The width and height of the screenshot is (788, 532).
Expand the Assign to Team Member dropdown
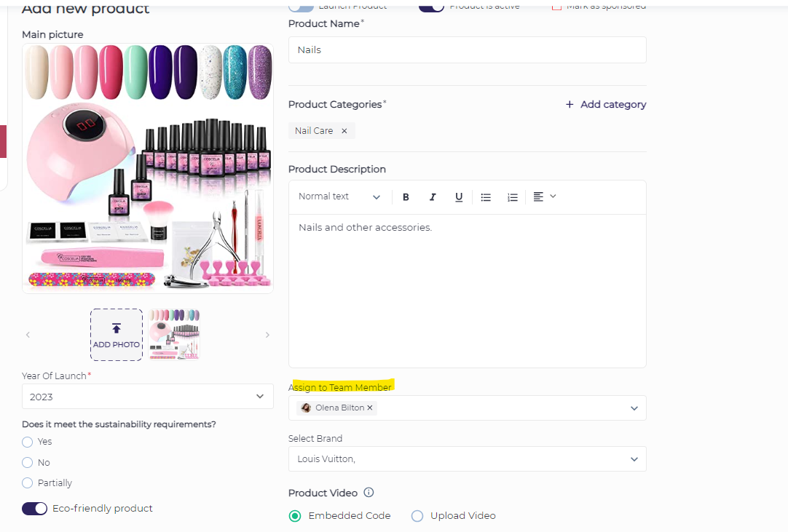[634, 408]
